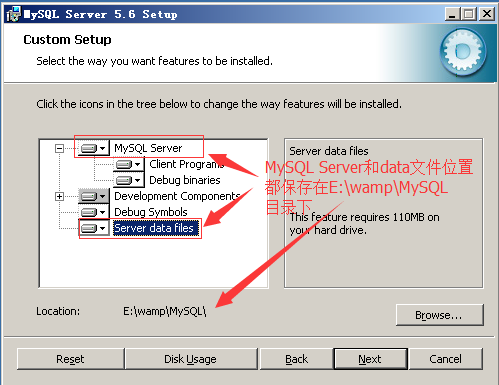
Task: Select Server data files tree item
Action: tap(156, 228)
